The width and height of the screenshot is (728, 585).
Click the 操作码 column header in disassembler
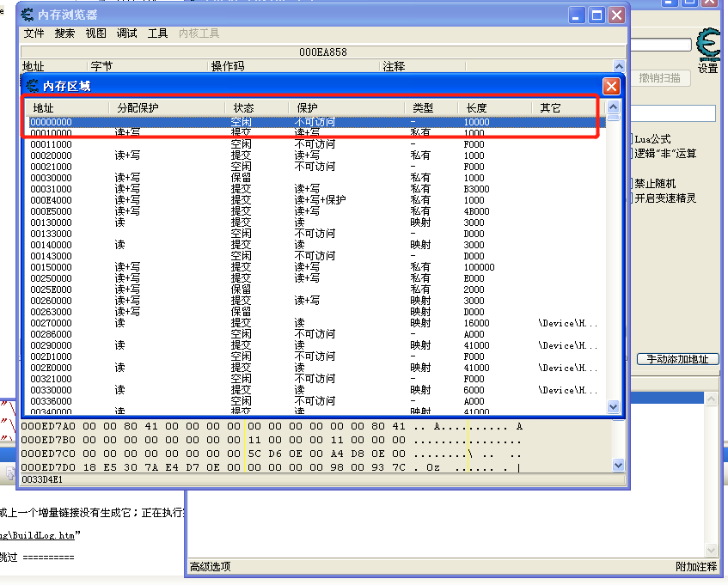pyautogui.click(x=293, y=66)
